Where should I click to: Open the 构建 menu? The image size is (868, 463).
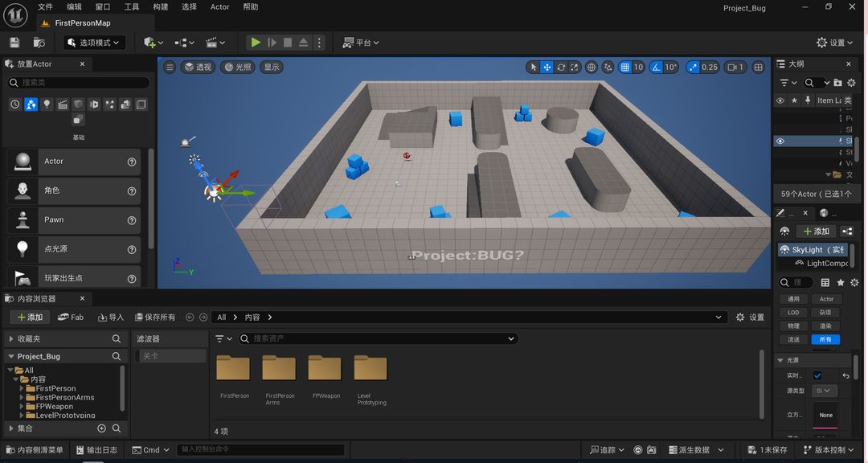[161, 7]
